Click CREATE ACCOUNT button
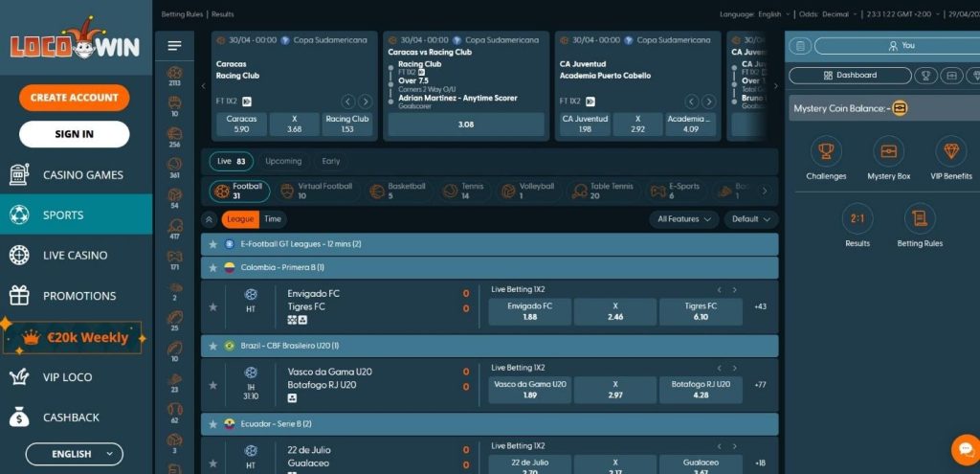This screenshot has width=980, height=474. point(75,98)
